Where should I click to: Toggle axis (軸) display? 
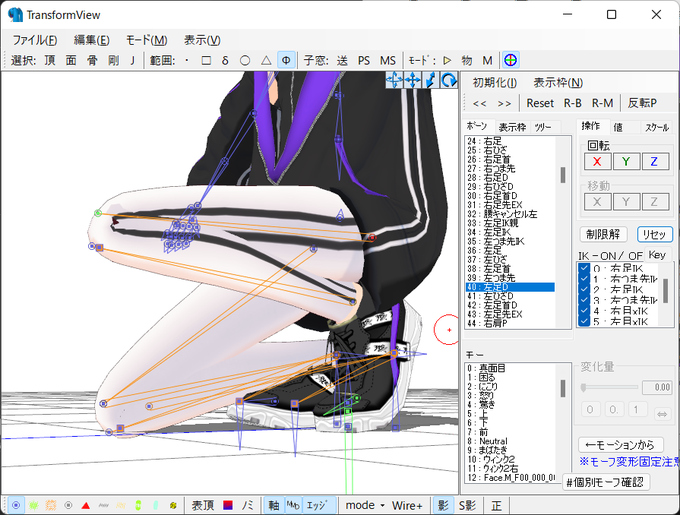pos(274,505)
